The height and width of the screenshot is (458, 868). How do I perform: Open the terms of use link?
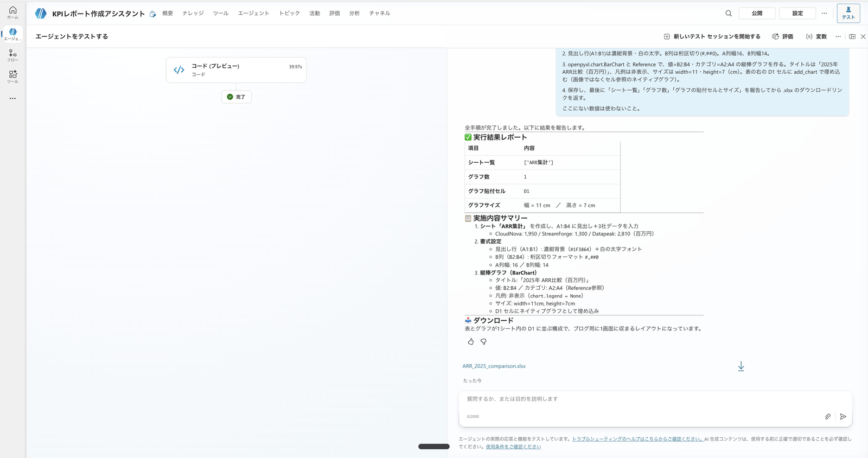tap(513, 447)
